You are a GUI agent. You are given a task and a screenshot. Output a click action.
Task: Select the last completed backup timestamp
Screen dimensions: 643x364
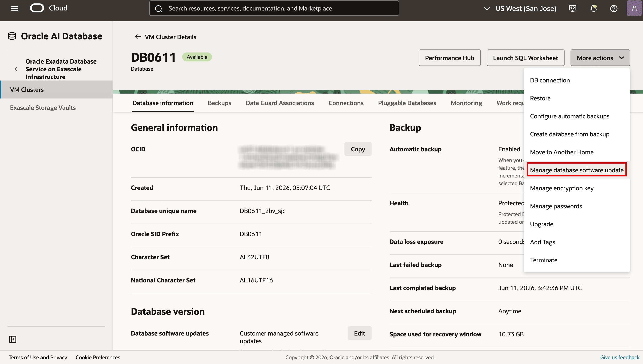540,288
